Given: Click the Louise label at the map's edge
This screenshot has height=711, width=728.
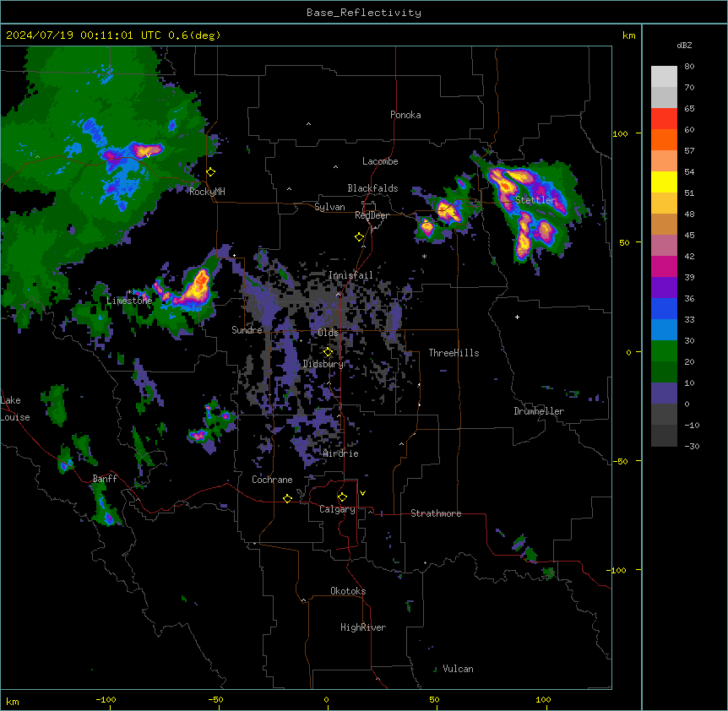Looking at the screenshot, I should coord(15,417).
